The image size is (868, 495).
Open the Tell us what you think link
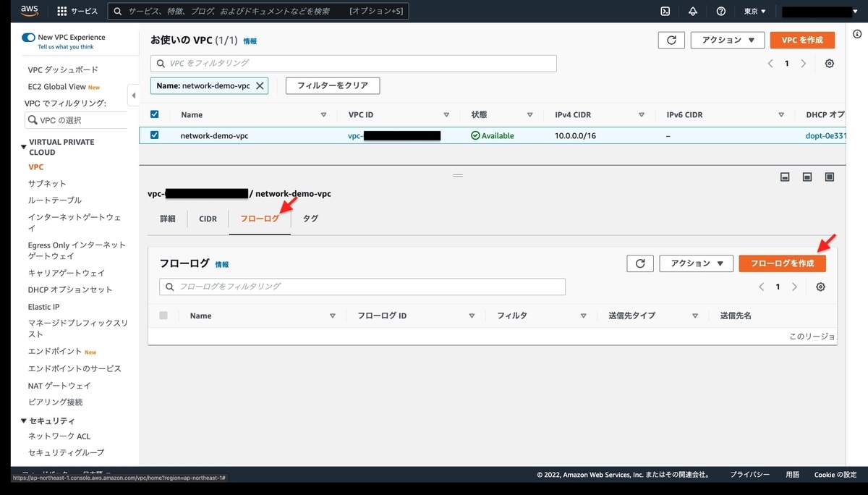pos(66,47)
